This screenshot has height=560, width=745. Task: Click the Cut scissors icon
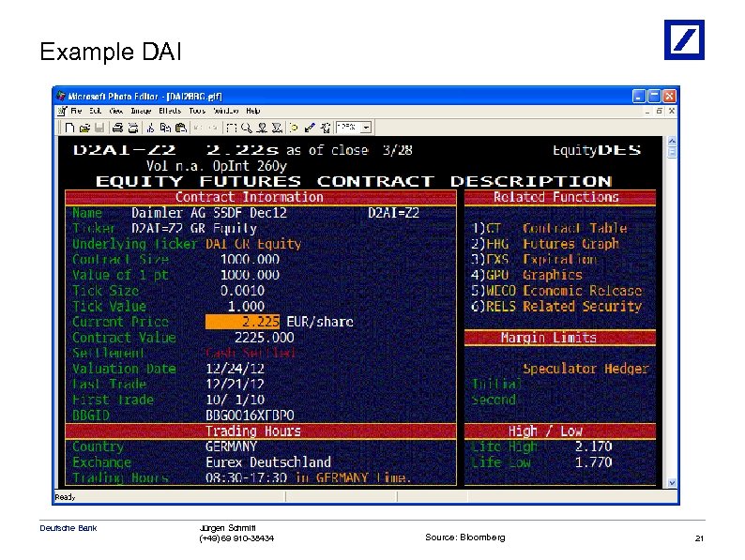click(151, 128)
